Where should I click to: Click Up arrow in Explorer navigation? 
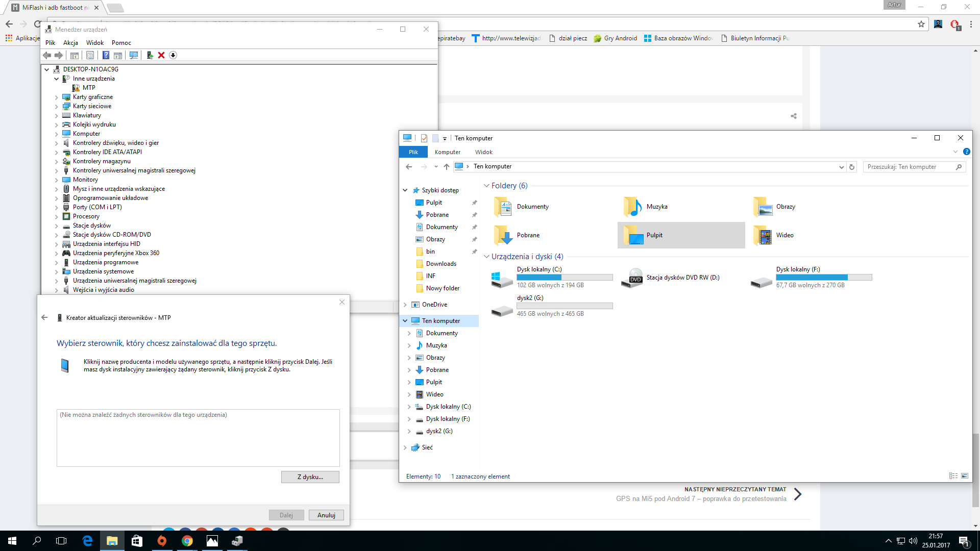[x=447, y=167]
